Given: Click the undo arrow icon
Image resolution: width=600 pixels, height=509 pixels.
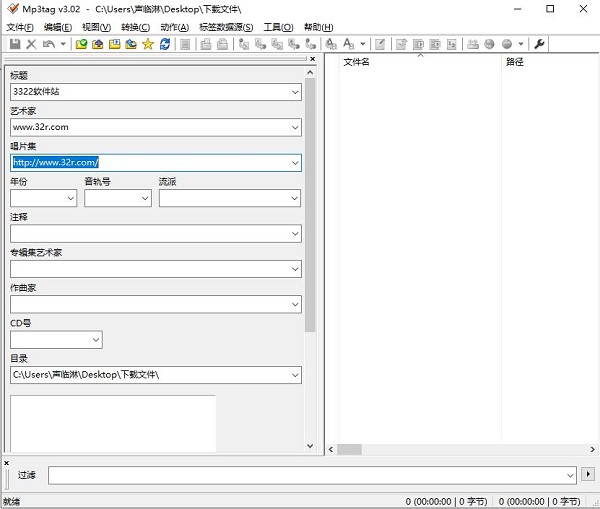Looking at the screenshot, I should click(48, 44).
